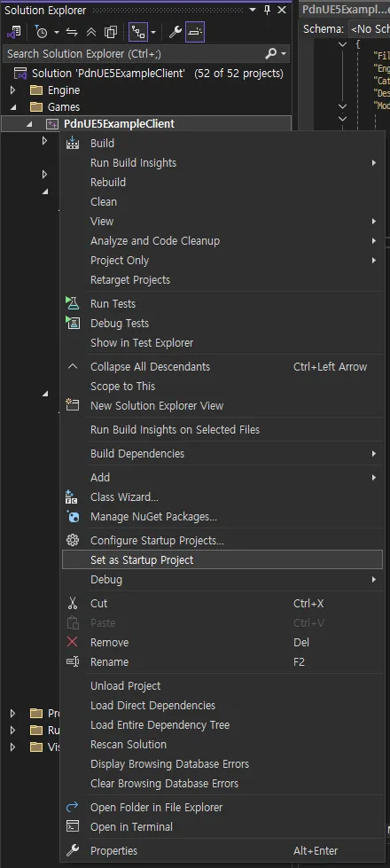The image size is (390, 868).
Task: Expand the Engine folder node
Action: tap(12, 90)
